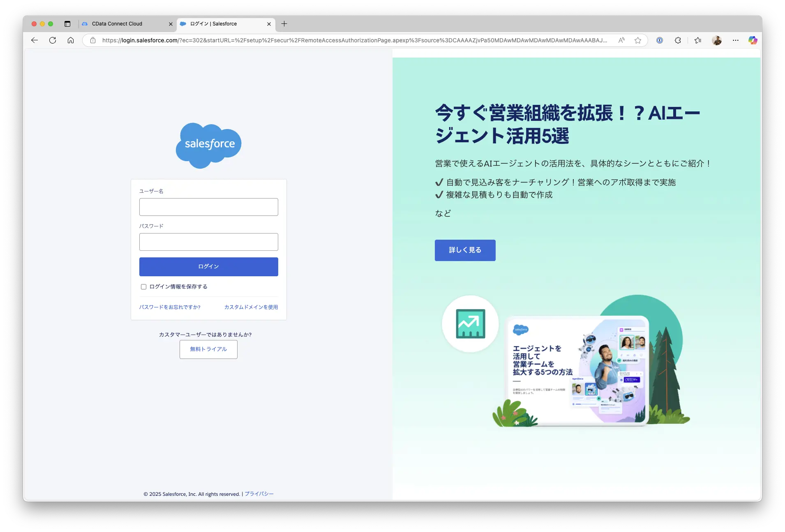
Task: Activate the Read Aloud icon in address bar
Action: [621, 40]
